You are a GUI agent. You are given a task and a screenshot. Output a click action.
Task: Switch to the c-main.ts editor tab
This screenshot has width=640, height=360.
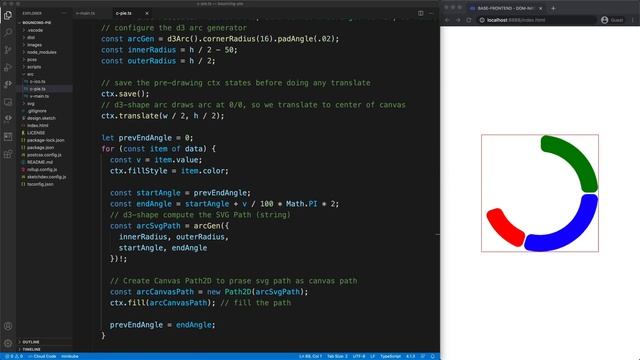point(85,13)
